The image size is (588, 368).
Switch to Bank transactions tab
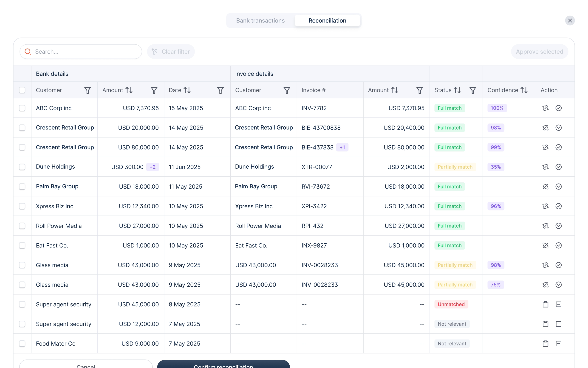260,20
